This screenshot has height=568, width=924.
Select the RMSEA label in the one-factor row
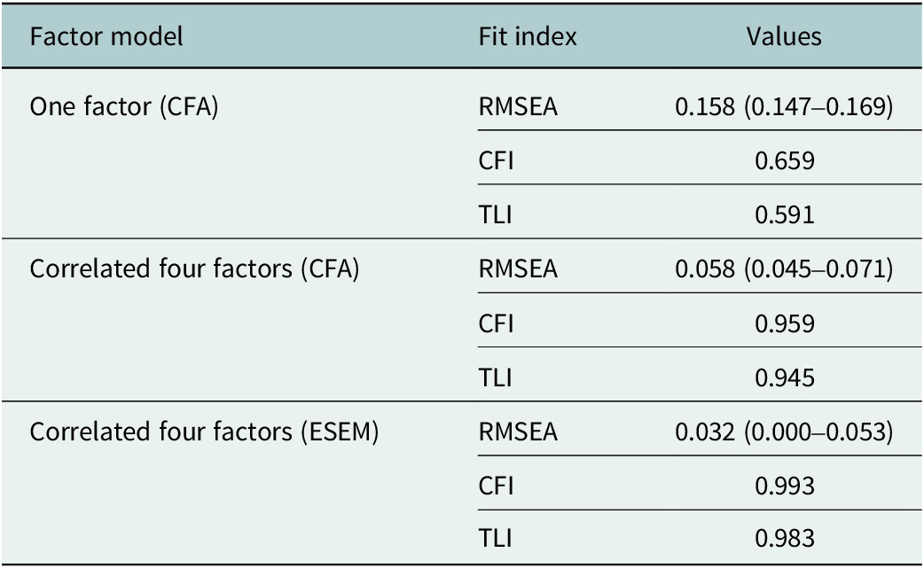(518, 107)
